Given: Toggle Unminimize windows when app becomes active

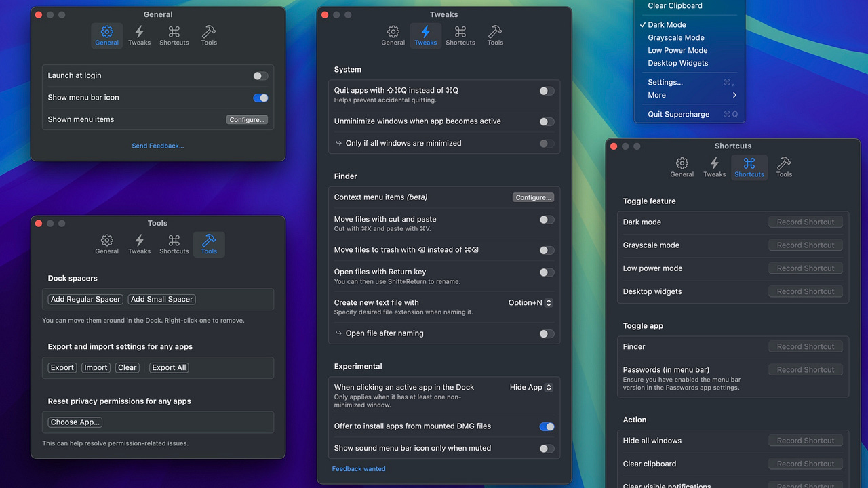Looking at the screenshot, I should pos(547,122).
